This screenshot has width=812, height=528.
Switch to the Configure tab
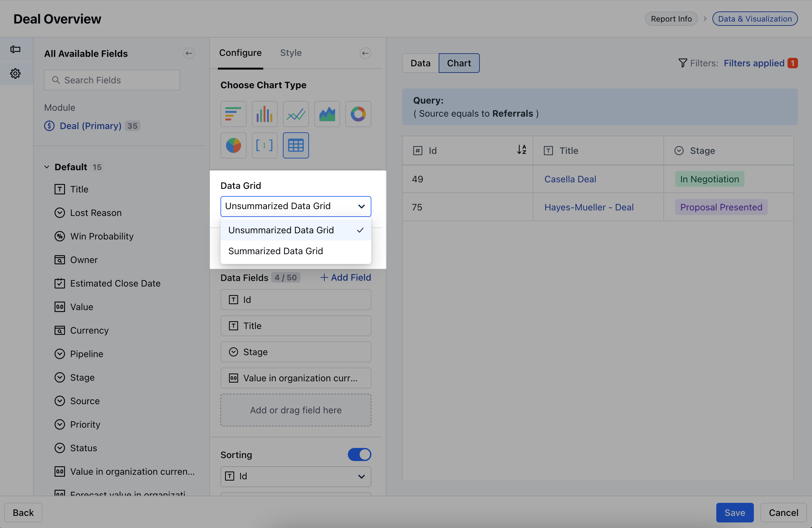click(x=240, y=53)
